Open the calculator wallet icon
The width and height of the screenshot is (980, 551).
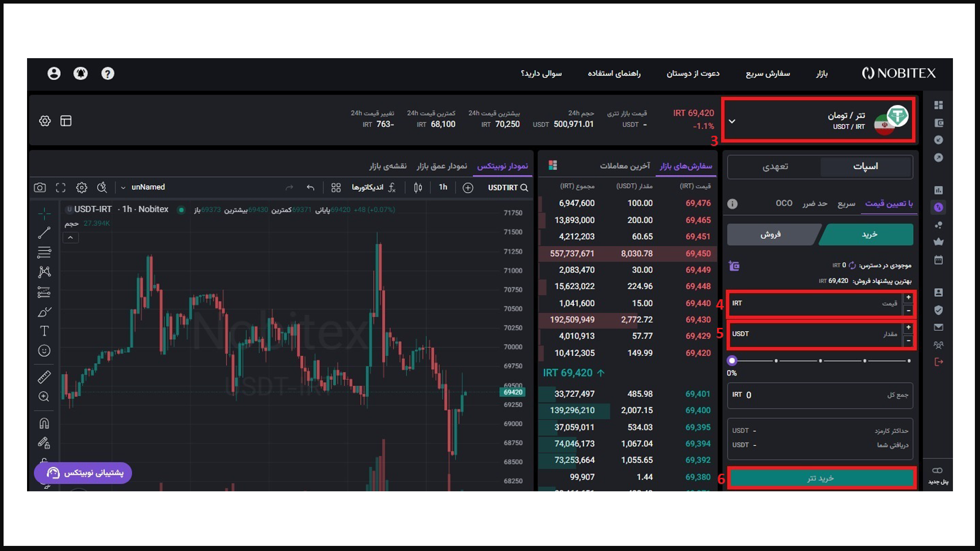[x=734, y=266]
